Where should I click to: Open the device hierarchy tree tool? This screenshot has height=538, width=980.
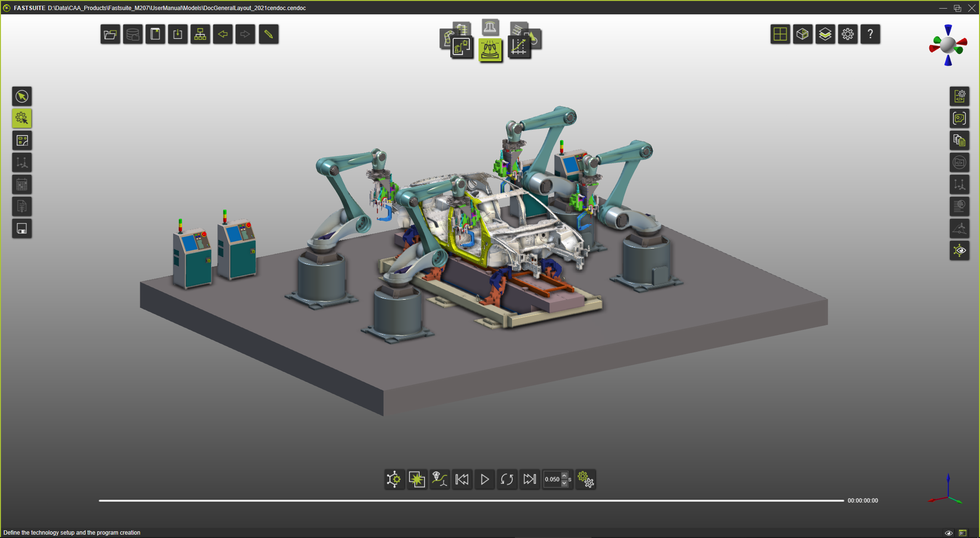coord(200,34)
